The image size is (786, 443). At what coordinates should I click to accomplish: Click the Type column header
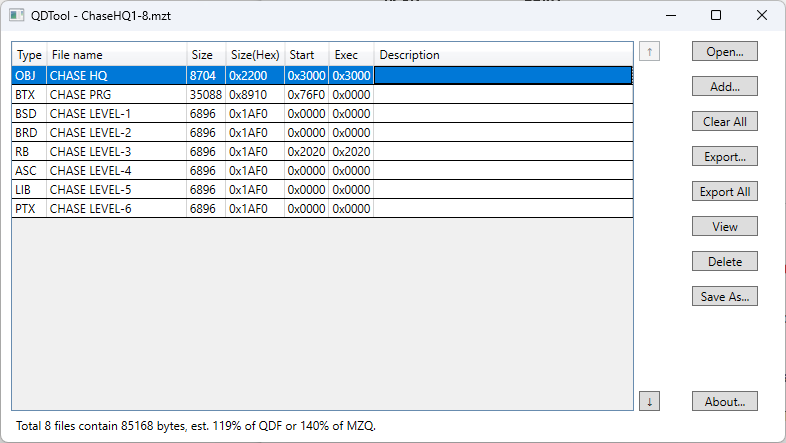coord(29,55)
